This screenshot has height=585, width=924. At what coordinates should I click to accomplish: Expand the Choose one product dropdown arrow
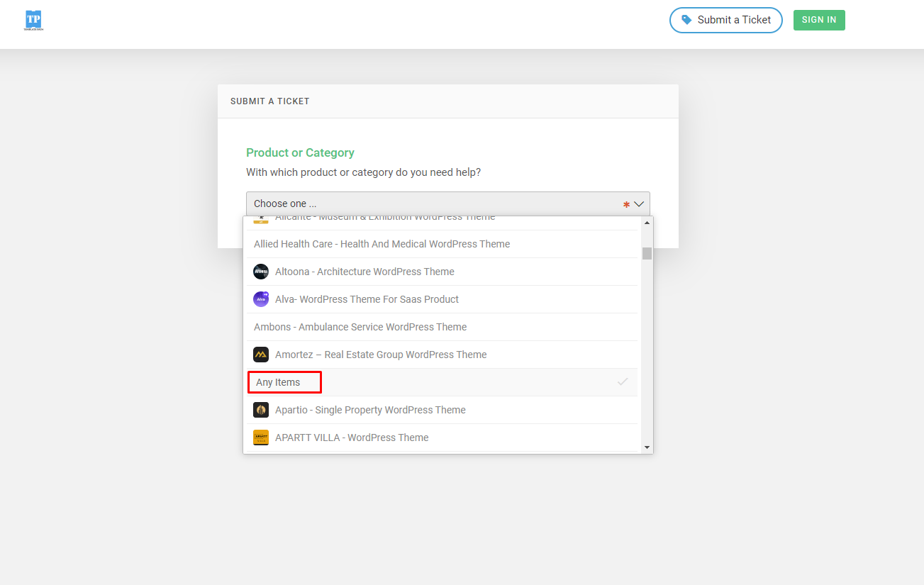[x=639, y=204]
